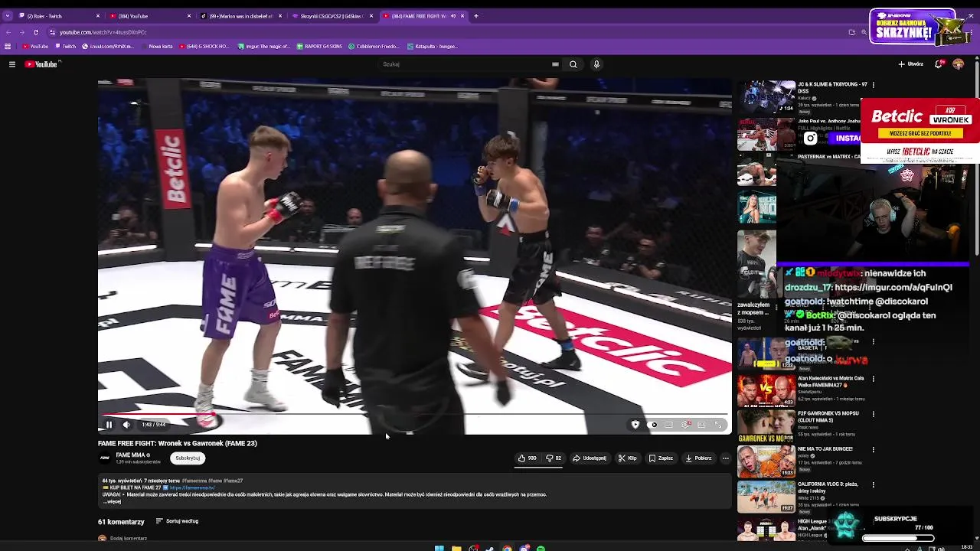This screenshot has height=551, width=980.
Task: Mute the FAME FREE FIGHT tab audio icon
Action: [x=454, y=16]
